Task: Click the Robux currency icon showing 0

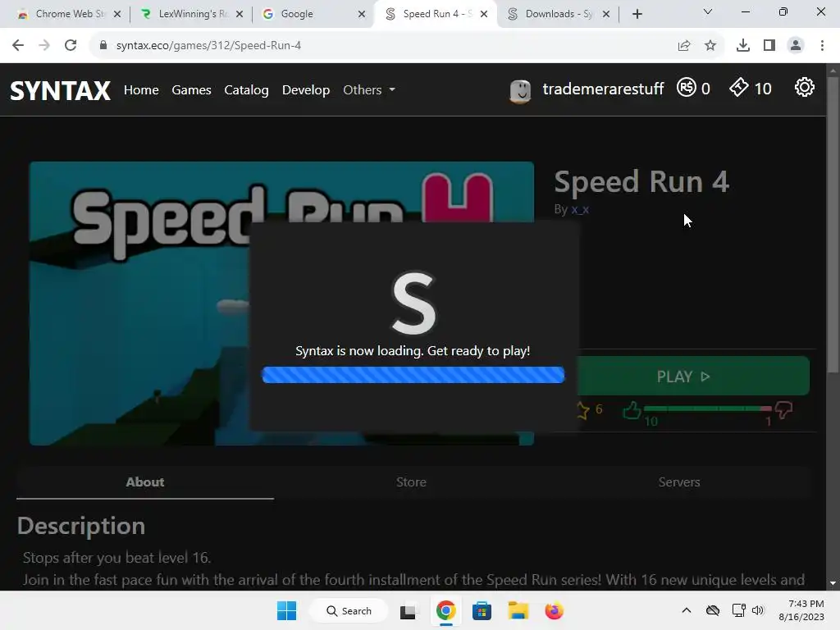Action: pyautogui.click(x=687, y=87)
